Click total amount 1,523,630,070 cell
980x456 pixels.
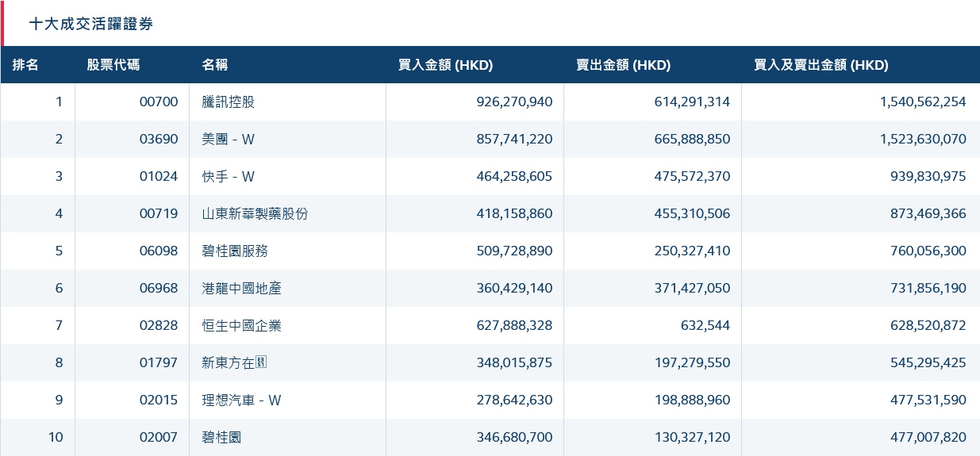913,139
